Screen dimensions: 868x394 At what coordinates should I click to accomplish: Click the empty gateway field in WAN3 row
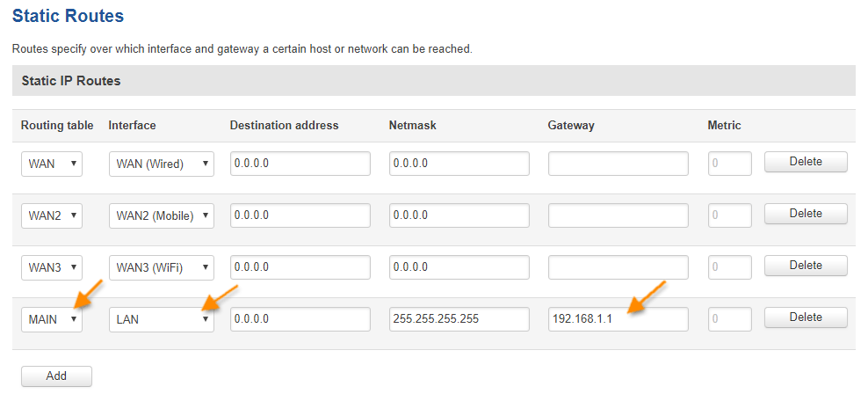(x=618, y=267)
